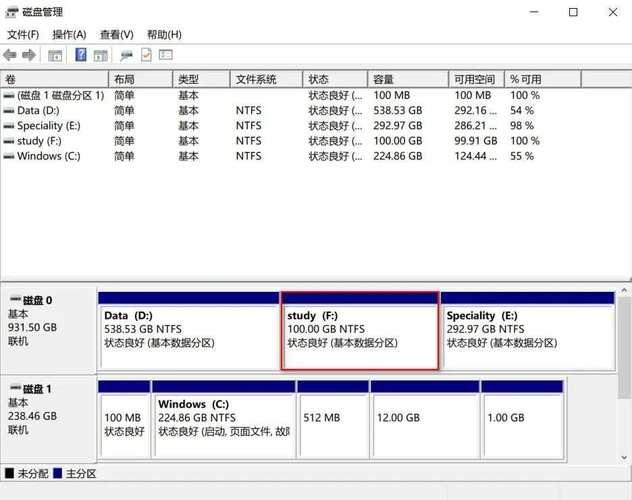Click the Back arrow in the toolbar
Screen dimensions: 632x500
click(x=10, y=55)
